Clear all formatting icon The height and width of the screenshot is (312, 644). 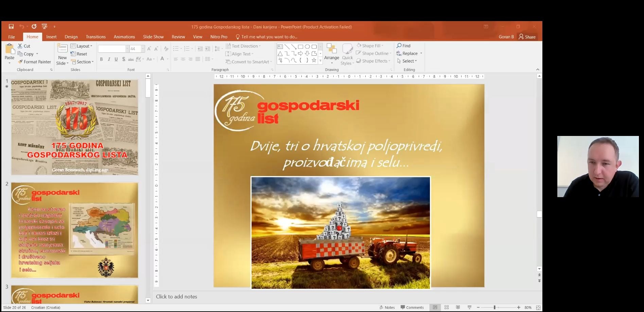[x=166, y=49]
